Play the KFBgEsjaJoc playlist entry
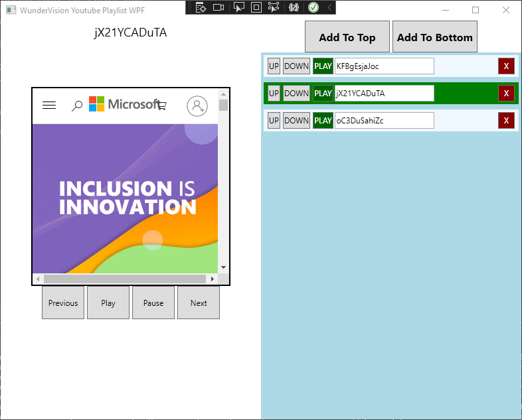Screen dimensions: 522x420 [x=323, y=66]
